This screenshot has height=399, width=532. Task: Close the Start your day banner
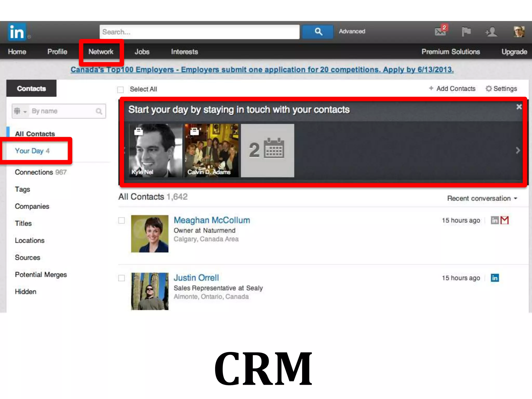(519, 107)
